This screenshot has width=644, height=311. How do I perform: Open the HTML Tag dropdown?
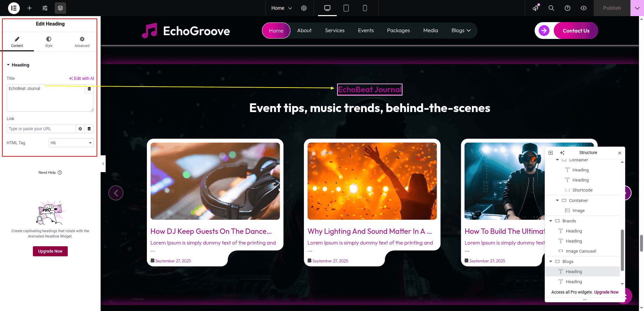tap(71, 143)
